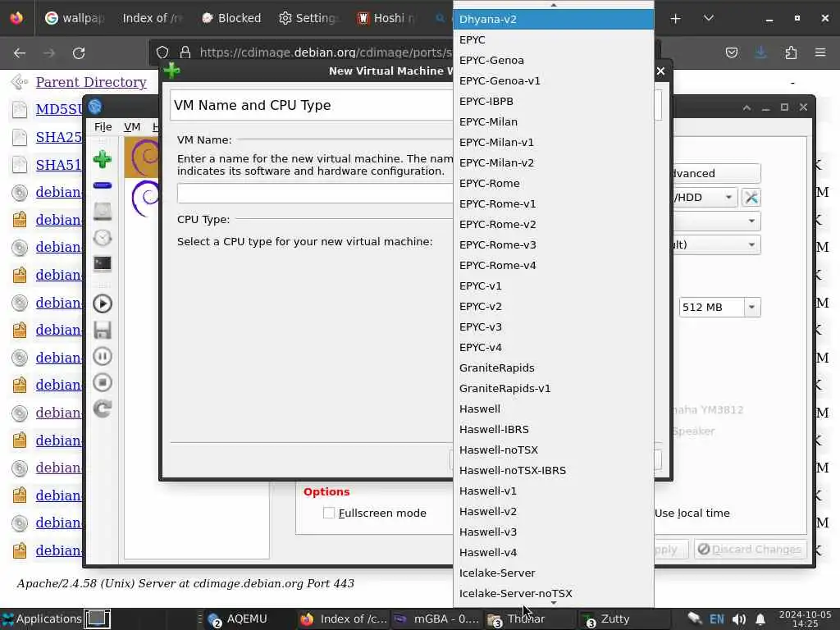Select Dhyana-v2 in CPU type list
The width and height of the screenshot is (840, 630).
pos(554,20)
